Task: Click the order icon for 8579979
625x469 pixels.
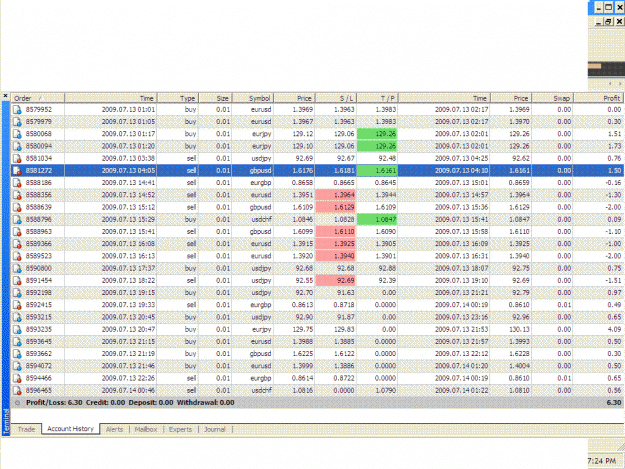Action: 17,122
